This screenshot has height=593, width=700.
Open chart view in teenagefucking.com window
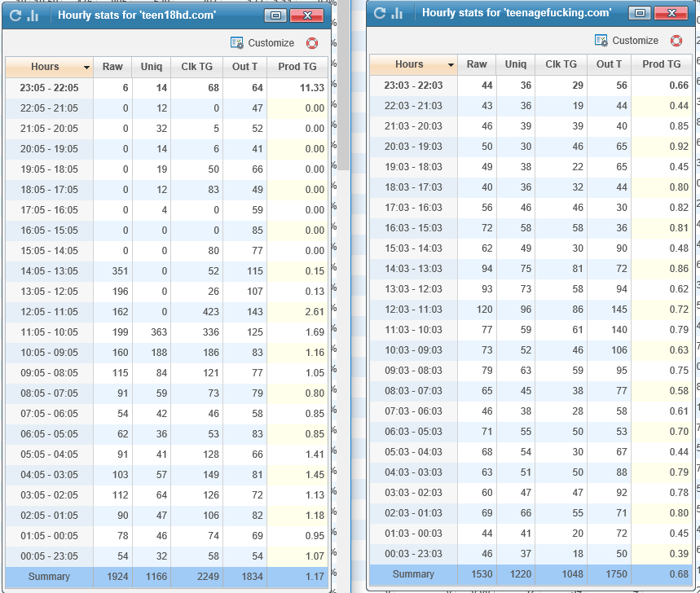pos(398,13)
